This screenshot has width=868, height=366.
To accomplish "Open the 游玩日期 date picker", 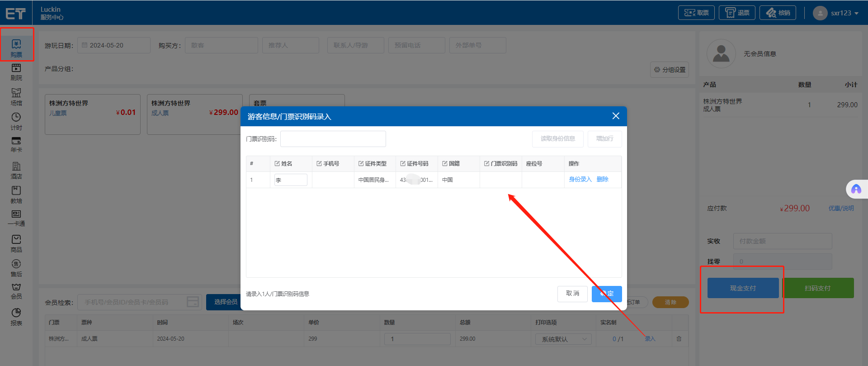I will pos(113,45).
